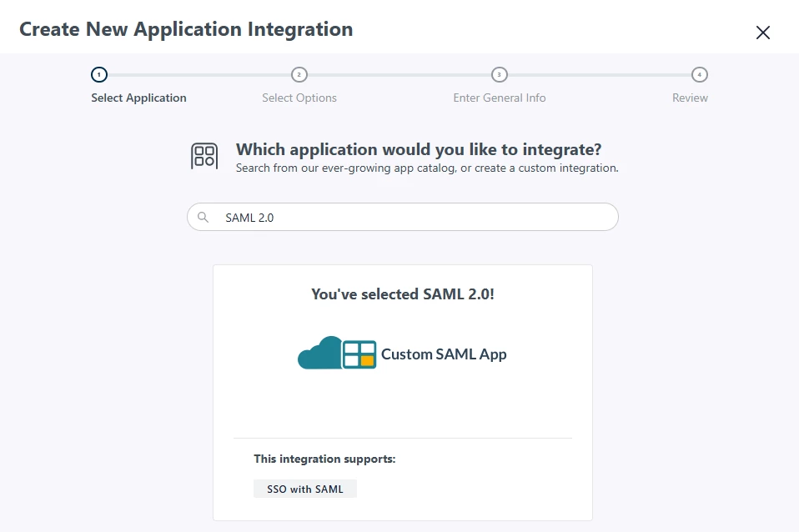Click step 1 circle in progress wizard

pos(99,75)
